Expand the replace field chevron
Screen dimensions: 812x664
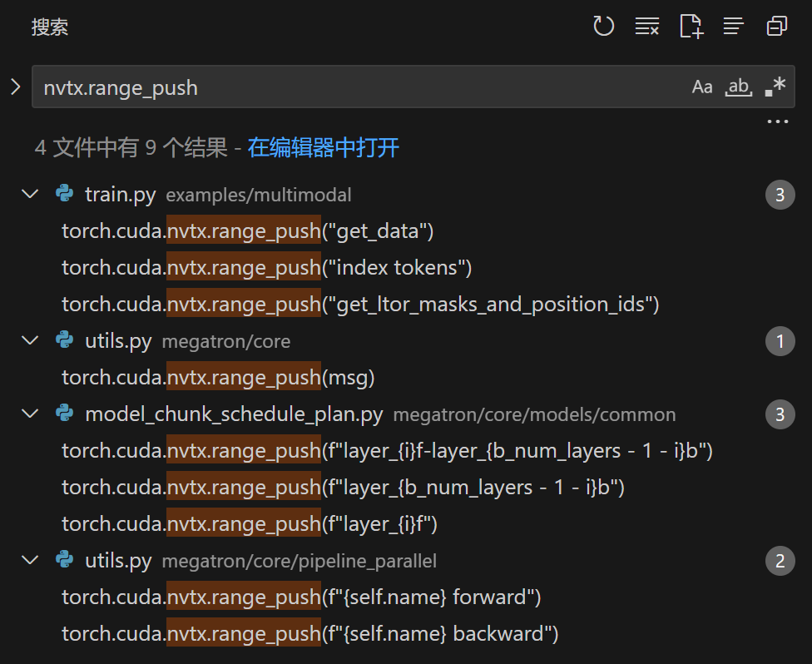click(x=15, y=87)
